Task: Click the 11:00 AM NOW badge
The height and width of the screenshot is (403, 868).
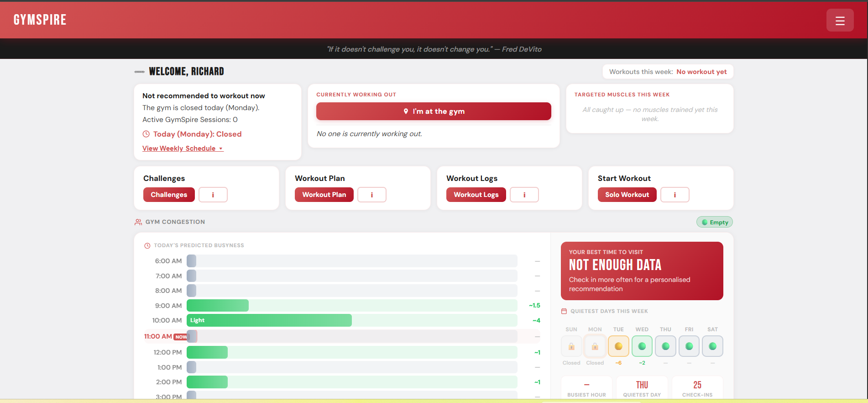Action: click(181, 337)
